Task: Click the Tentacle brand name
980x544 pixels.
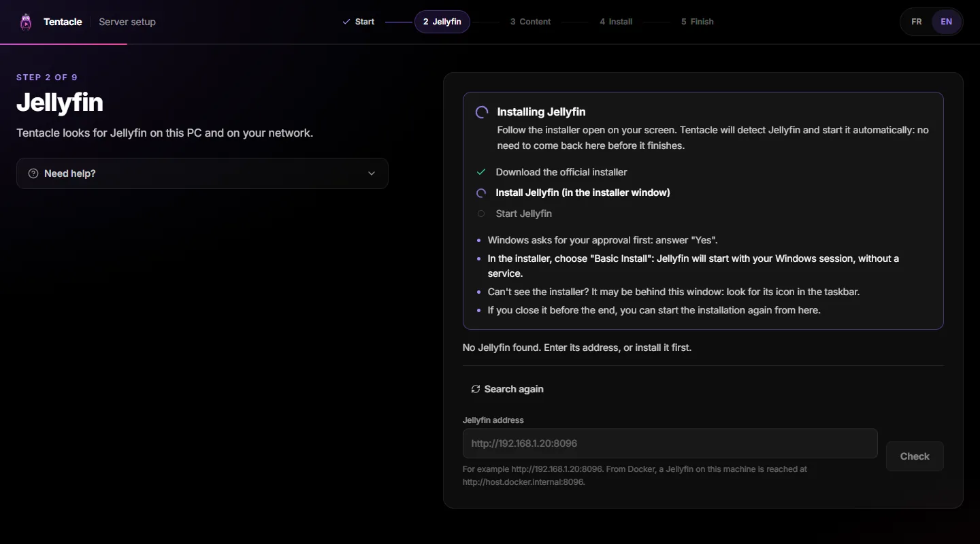Action: [x=63, y=22]
